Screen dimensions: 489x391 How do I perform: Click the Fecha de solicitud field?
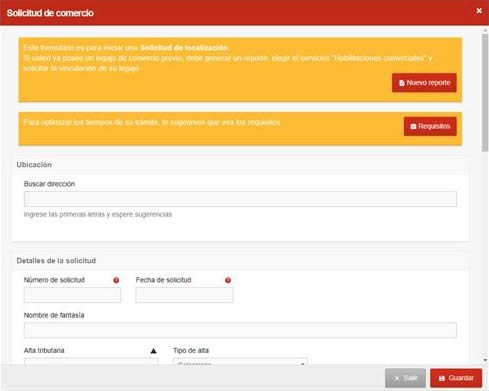pyautogui.click(x=184, y=295)
